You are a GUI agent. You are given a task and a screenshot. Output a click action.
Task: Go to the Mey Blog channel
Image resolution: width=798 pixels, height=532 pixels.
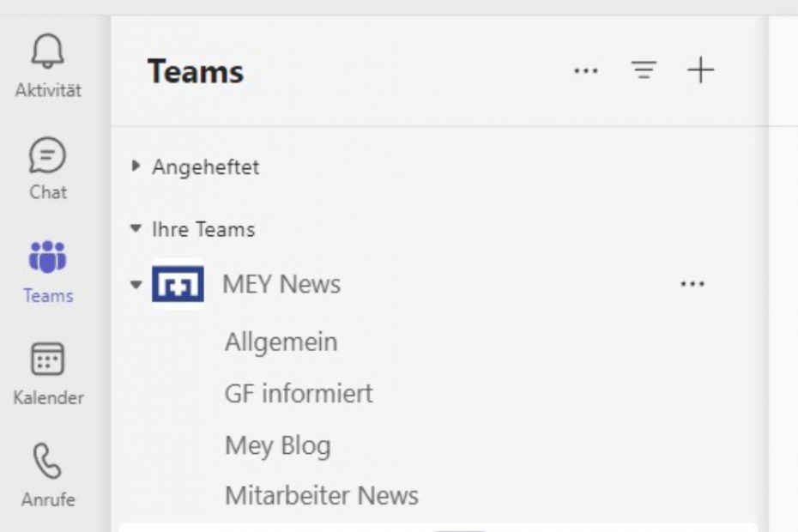pyautogui.click(x=277, y=445)
